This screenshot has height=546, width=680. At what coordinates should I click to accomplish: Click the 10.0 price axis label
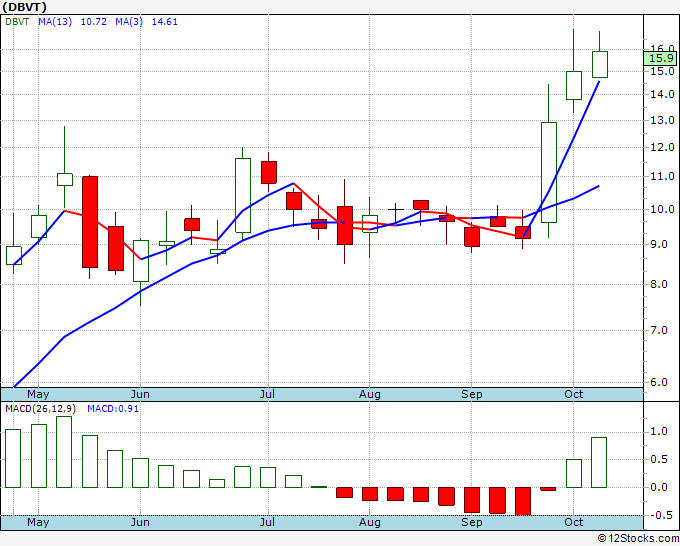(662, 209)
